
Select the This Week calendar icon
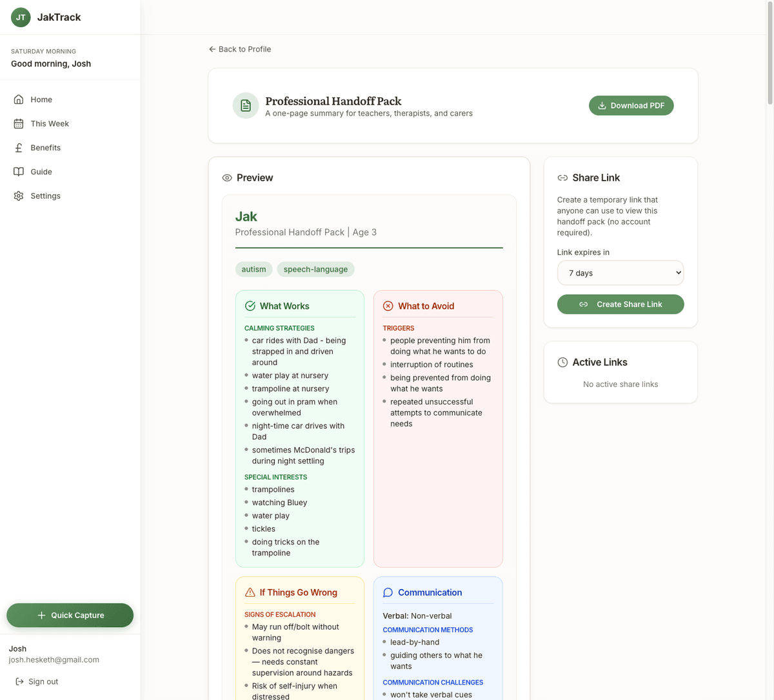(20, 123)
